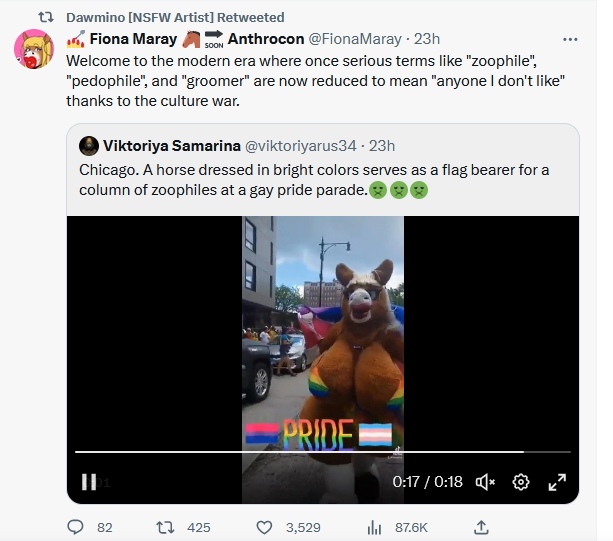Open the @viktoriyarus34 handle
The image size is (613, 541).
click(300, 145)
